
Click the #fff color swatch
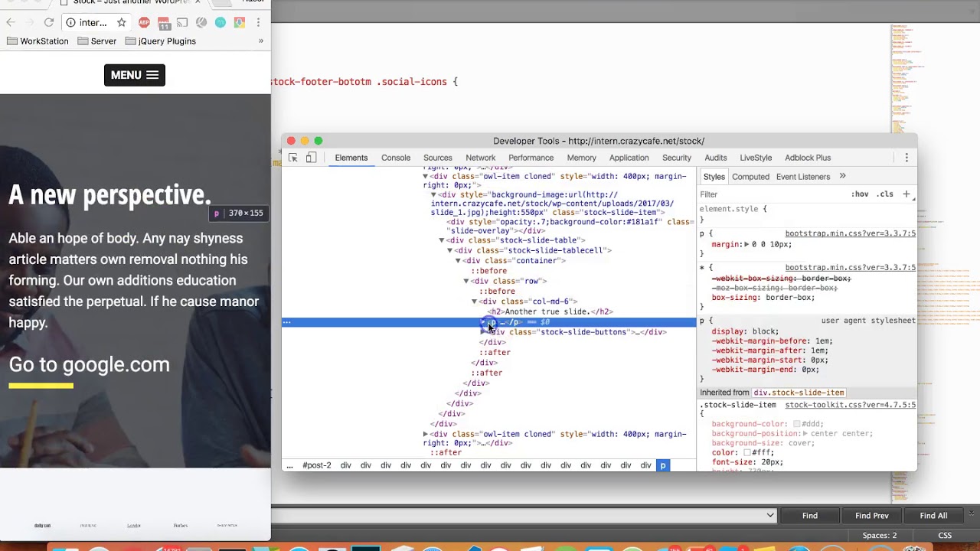click(x=747, y=453)
